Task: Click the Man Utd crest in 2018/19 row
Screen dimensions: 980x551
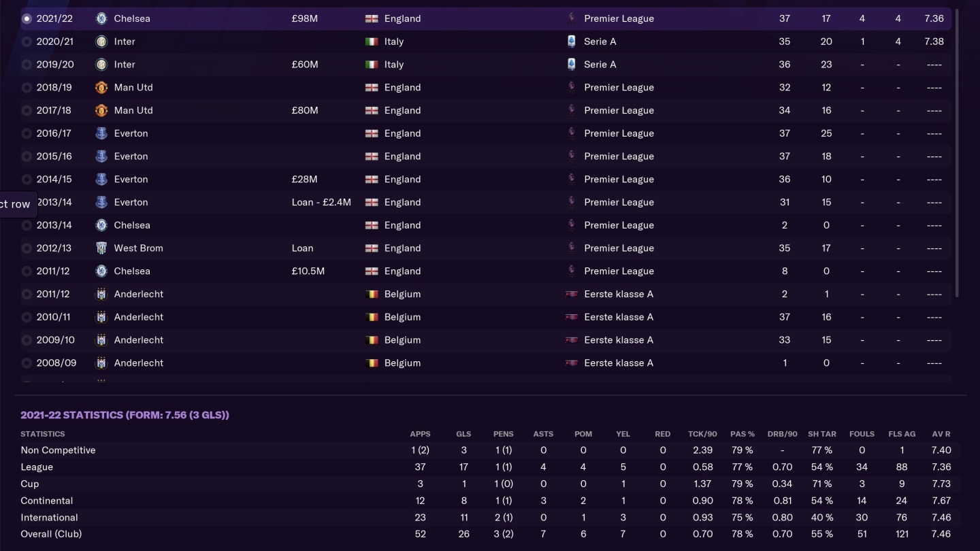Action: [x=101, y=87]
